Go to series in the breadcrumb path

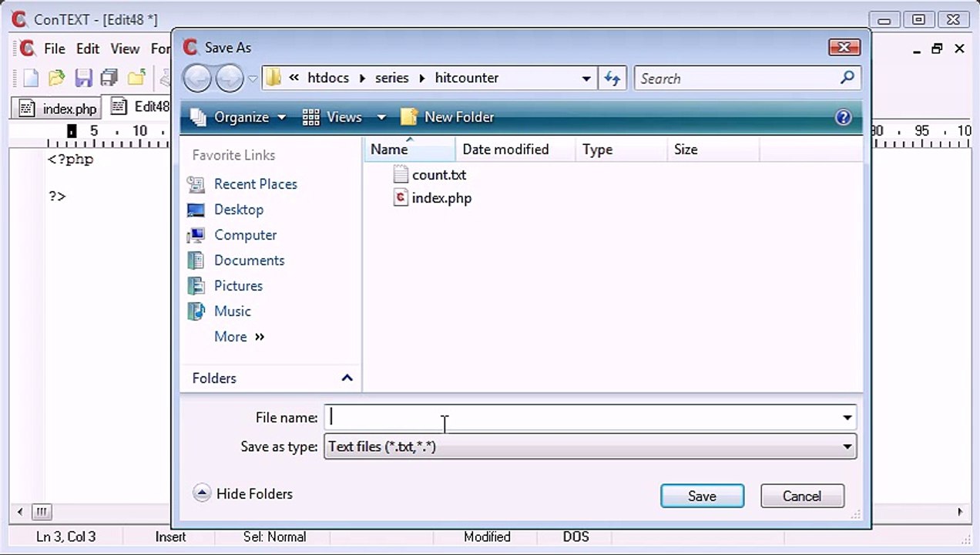pos(392,78)
